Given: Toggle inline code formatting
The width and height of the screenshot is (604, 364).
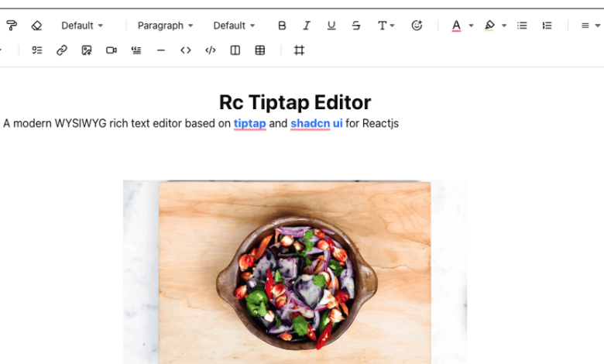Looking at the screenshot, I should pos(186,50).
